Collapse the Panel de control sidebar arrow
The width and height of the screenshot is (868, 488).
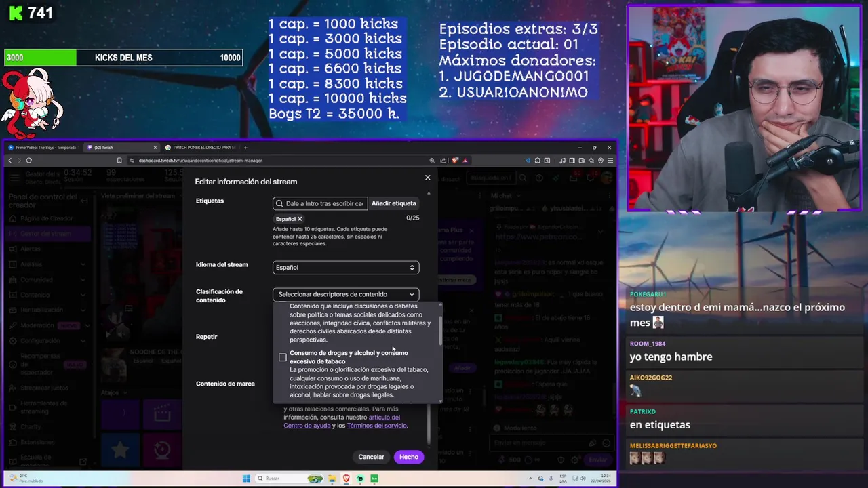(x=84, y=201)
